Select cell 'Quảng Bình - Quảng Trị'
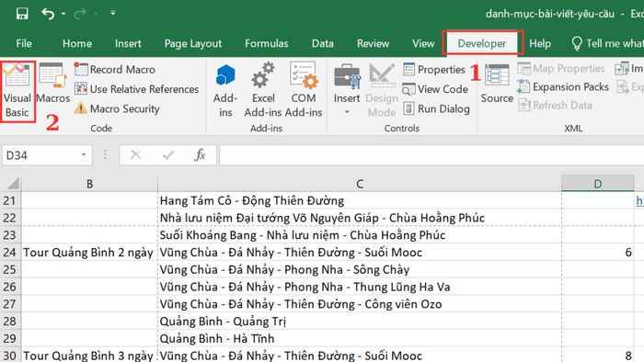The height and width of the screenshot is (362, 644). (x=360, y=321)
